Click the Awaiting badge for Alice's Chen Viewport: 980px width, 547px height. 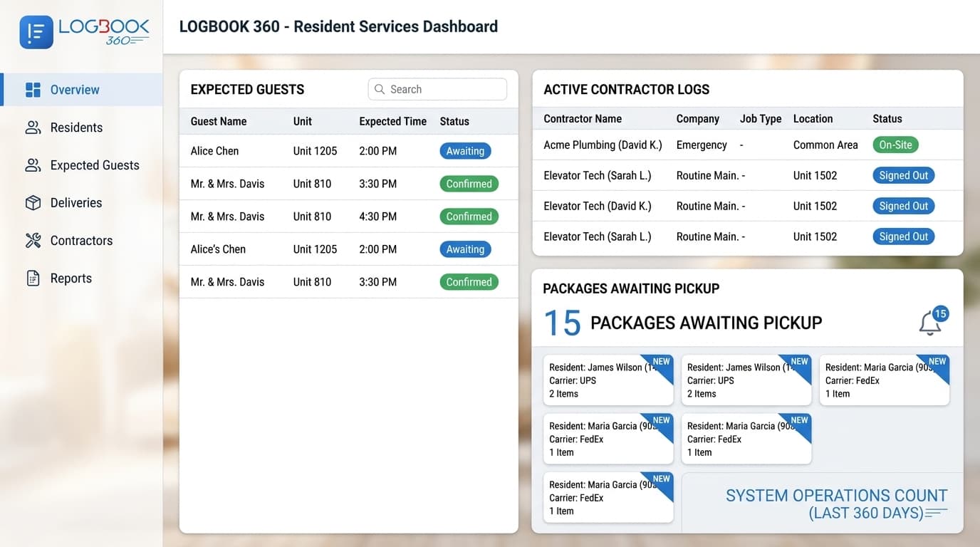(x=465, y=249)
